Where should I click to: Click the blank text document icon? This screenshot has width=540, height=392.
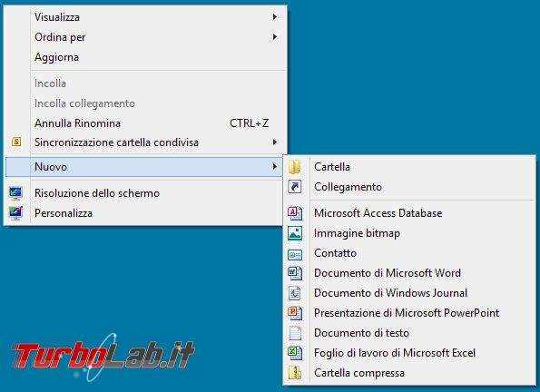[x=295, y=333]
